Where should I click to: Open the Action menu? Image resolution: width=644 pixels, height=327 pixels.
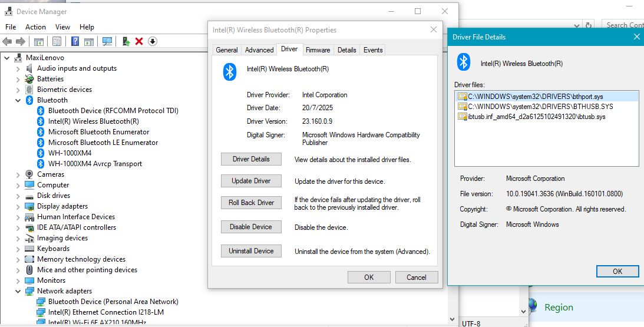point(36,27)
